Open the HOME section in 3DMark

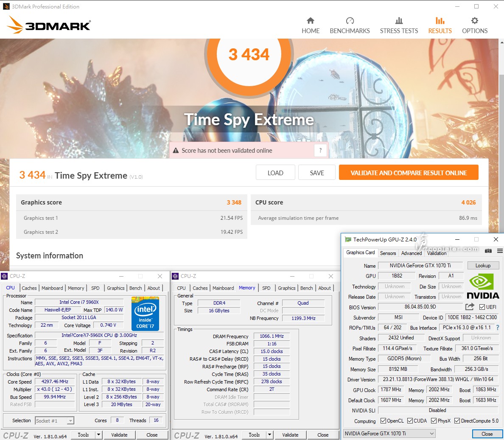pyautogui.click(x=311, y=26)
